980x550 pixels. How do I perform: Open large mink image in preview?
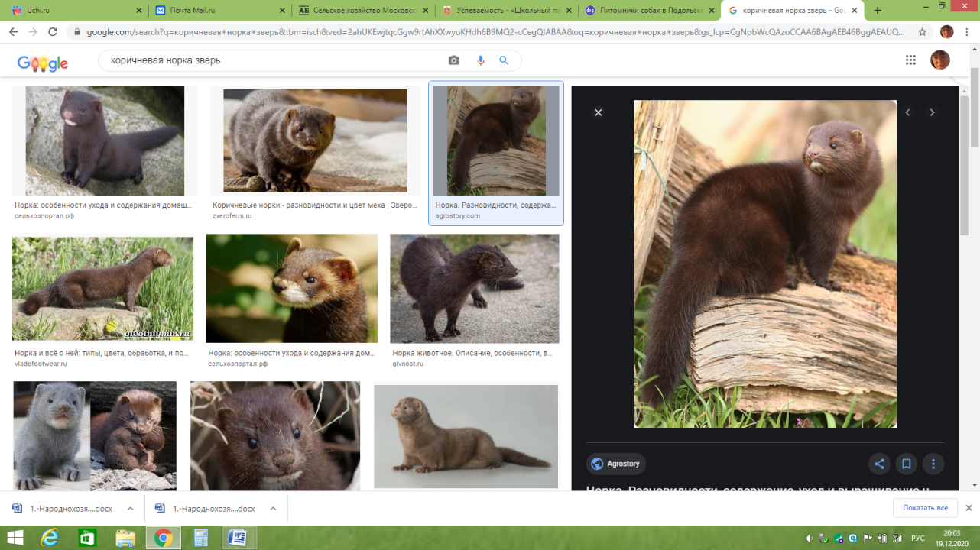[x=765, y=264]
